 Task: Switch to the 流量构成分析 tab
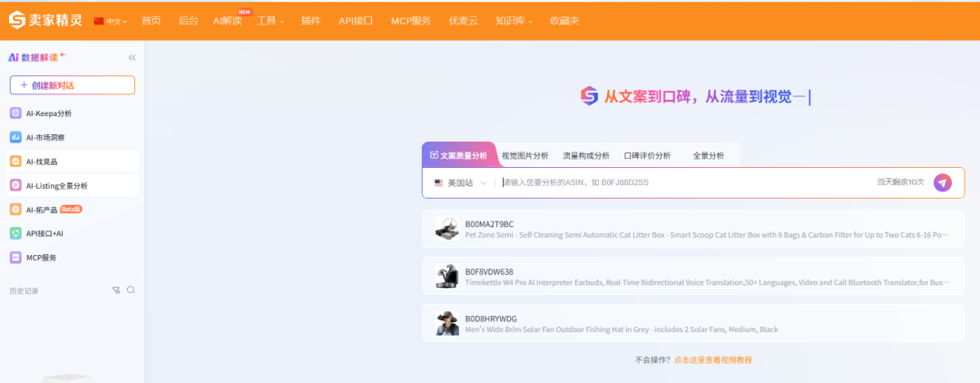click(x=586, y=155)
